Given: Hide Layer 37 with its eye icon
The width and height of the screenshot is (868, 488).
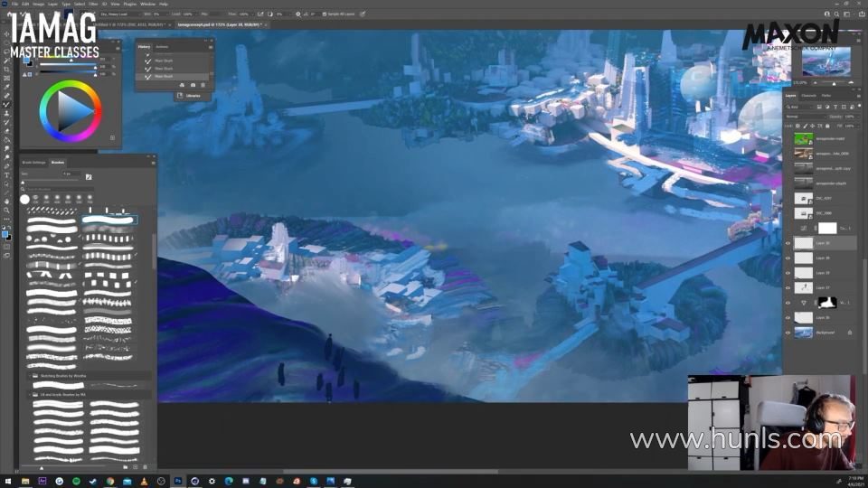Looking at the screenshot, I should (788, 287).
